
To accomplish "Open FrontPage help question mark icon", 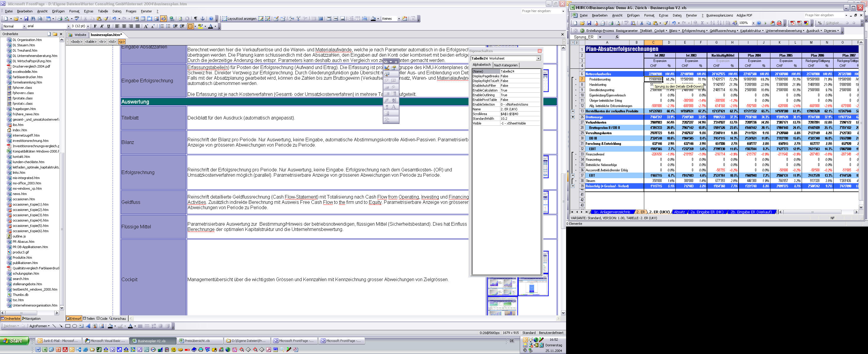I will pos(211,19).
